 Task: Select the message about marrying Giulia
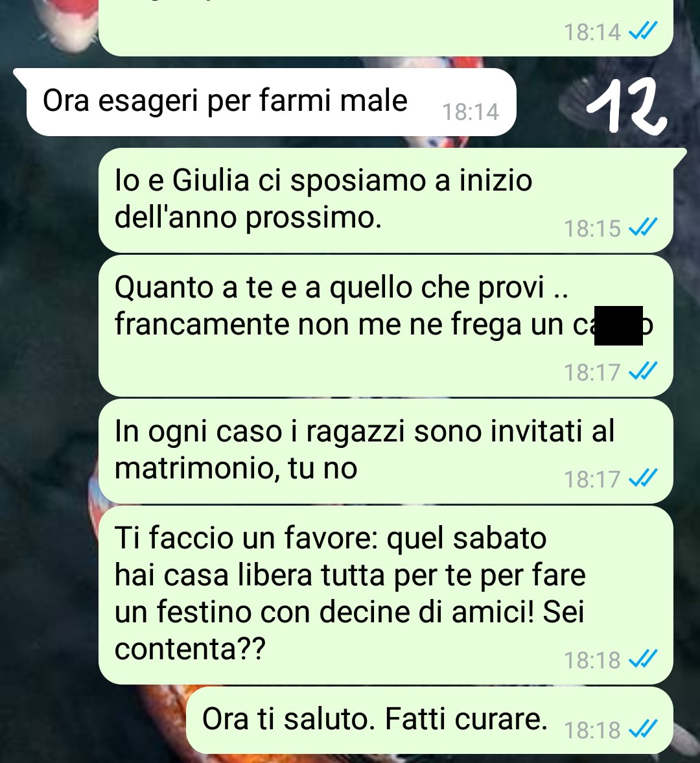(386, 200)
